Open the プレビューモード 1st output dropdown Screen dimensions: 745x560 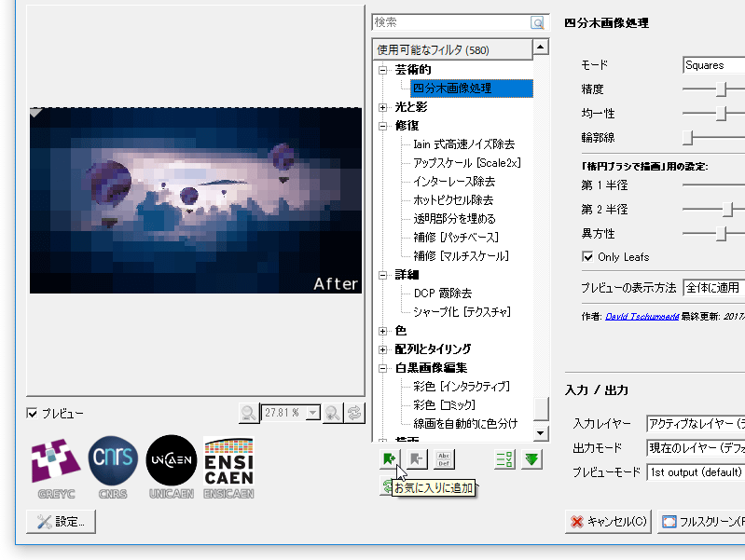696,472
